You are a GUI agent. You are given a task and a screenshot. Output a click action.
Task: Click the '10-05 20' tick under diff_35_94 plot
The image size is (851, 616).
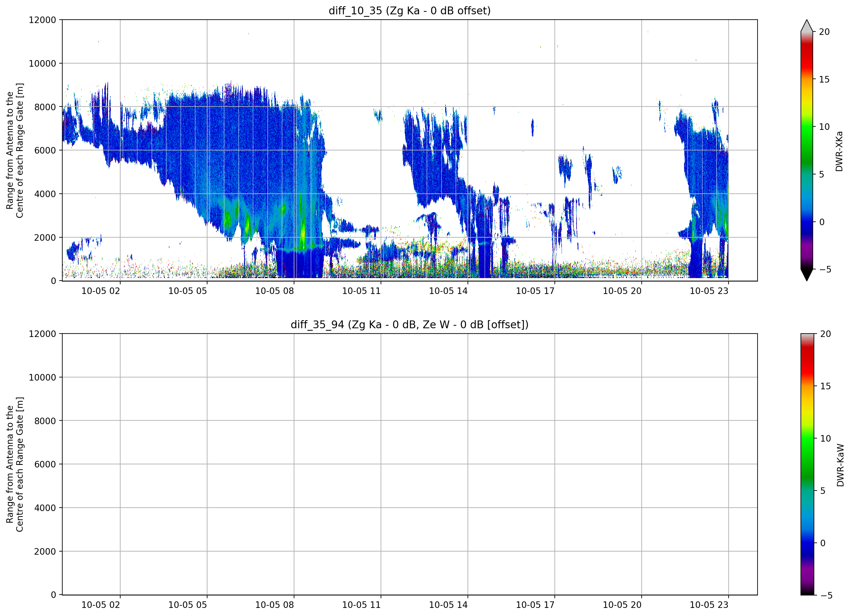622,605
